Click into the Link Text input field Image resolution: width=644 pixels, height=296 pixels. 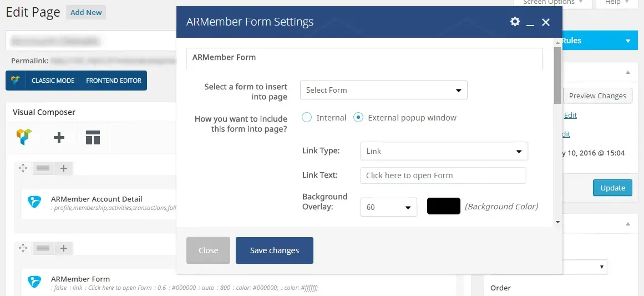tap(443, 175)
